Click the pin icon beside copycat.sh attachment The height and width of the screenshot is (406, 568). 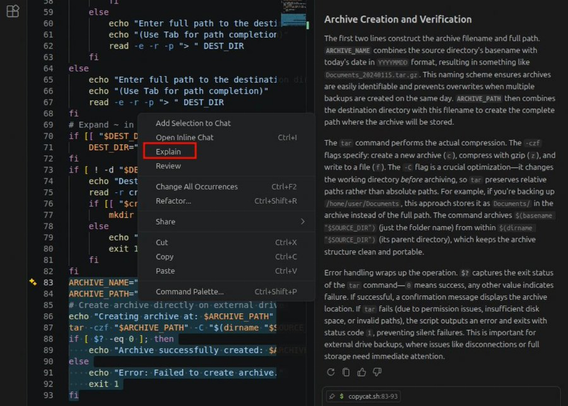[332, 396]
